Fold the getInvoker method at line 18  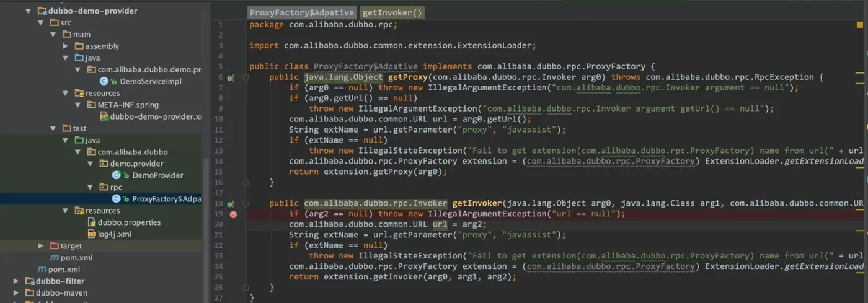(x=246, y=203)
